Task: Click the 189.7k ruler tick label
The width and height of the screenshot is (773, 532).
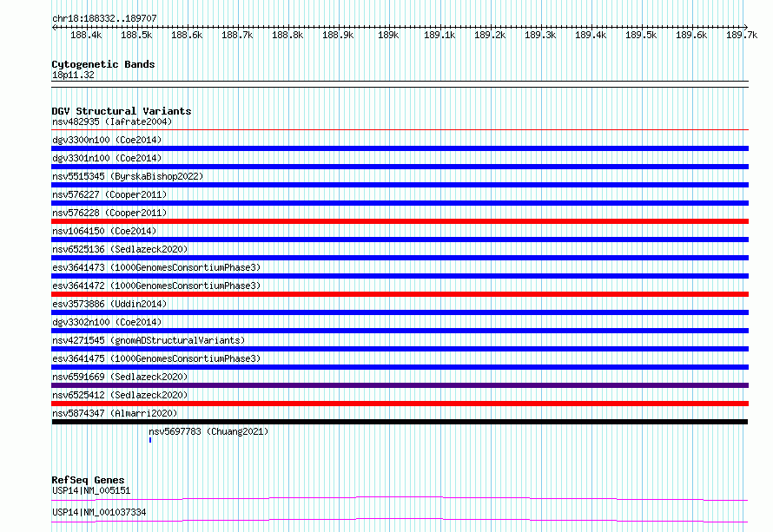Action: (742, 35)
